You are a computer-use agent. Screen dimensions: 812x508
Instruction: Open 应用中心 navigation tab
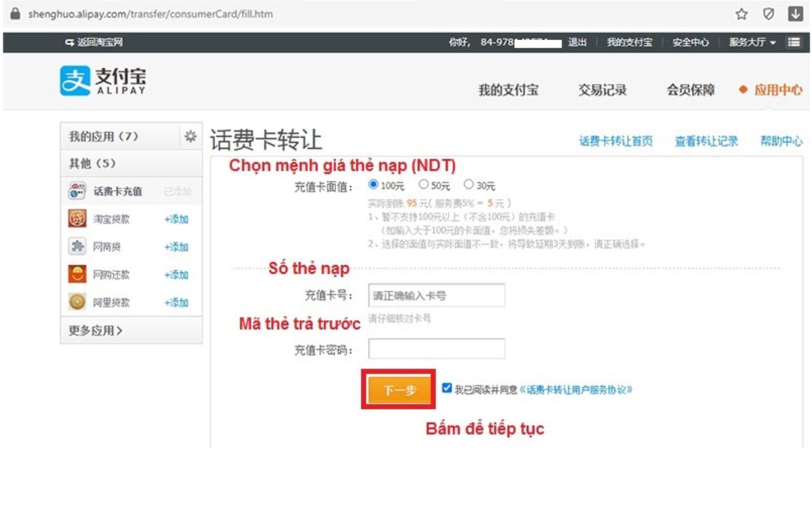(777, 90)
